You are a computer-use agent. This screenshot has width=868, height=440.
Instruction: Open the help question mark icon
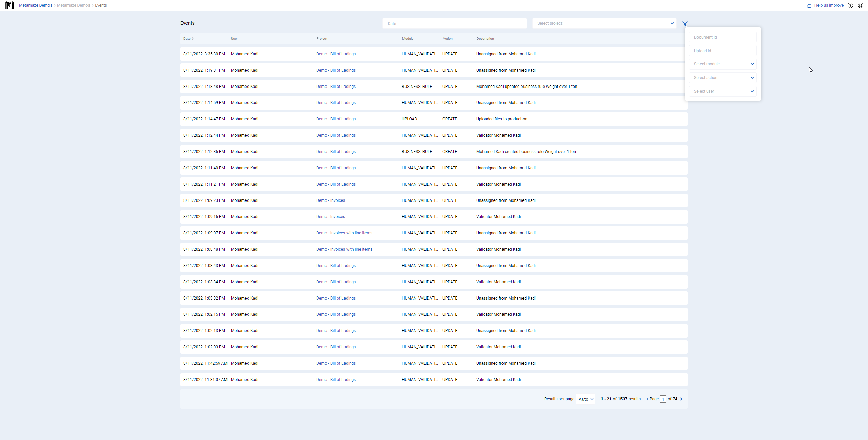(850, 5)
